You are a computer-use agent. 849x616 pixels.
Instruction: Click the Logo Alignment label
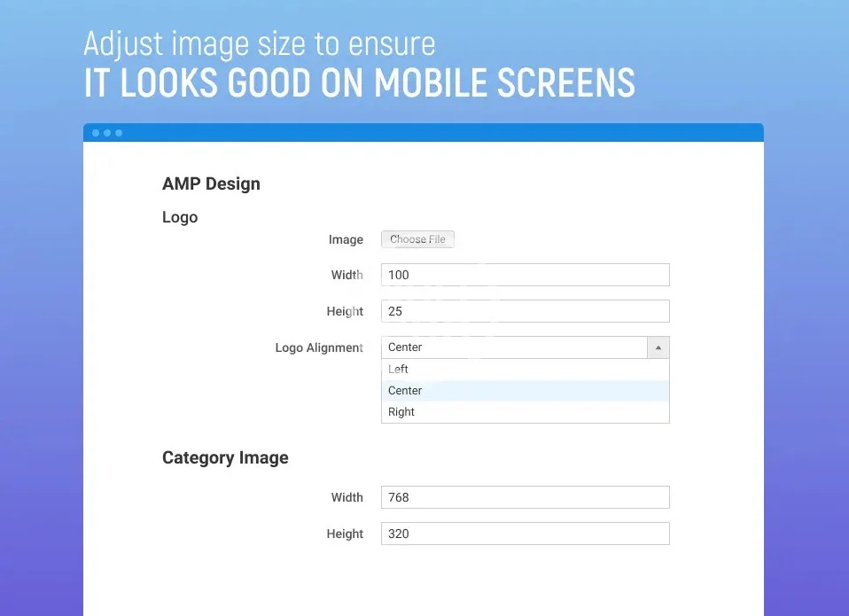tap(319, 347)
